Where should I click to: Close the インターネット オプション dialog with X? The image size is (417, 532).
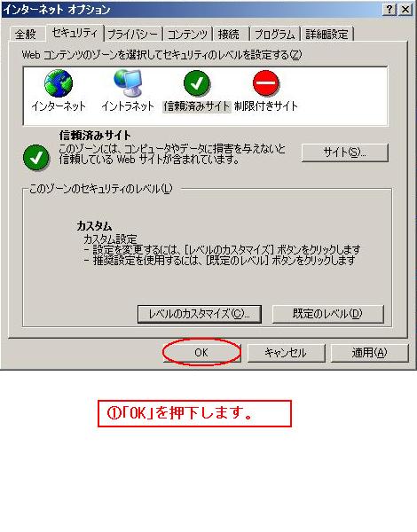[x=405, y=10]
